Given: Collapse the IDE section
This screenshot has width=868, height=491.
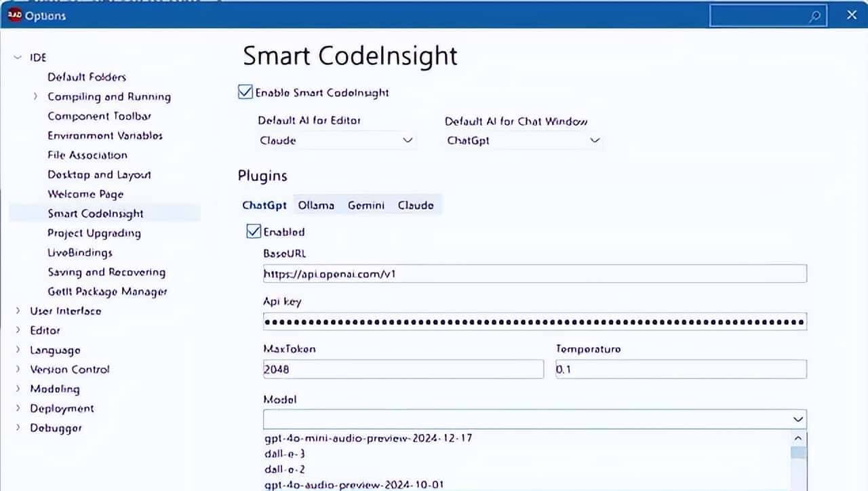Looking at the screenshot, I should (18, 57).
